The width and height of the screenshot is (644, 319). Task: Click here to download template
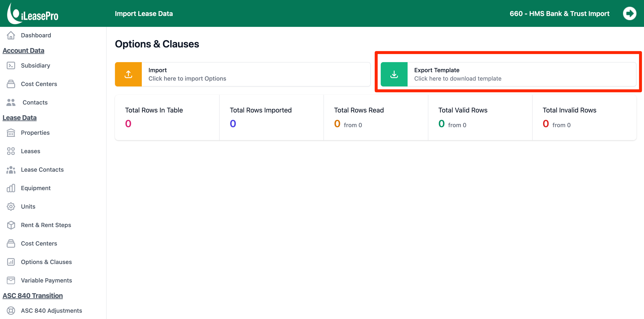coord(458,78)
